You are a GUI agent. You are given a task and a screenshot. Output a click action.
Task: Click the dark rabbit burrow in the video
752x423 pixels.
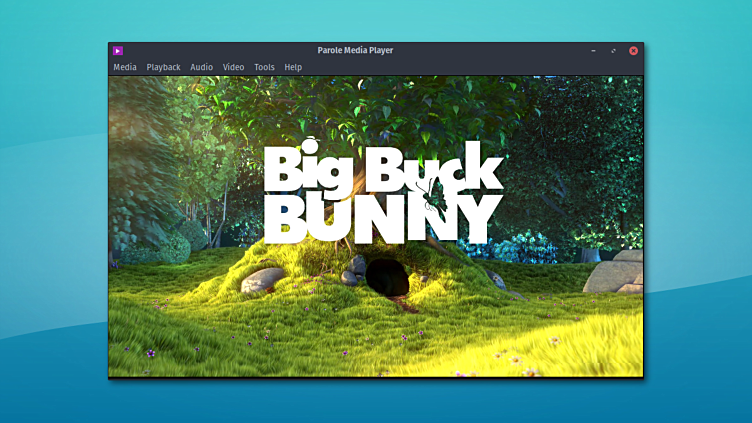(387, 277)
